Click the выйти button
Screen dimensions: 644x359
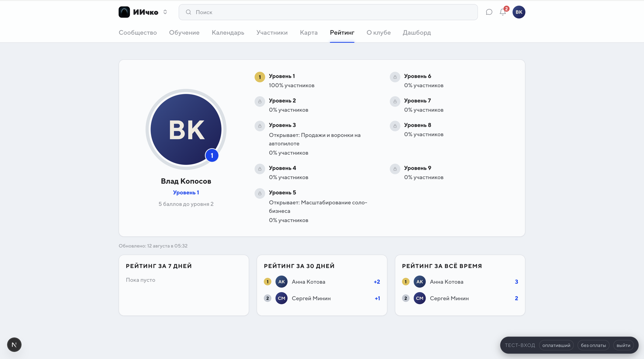[x=623, y=345]
